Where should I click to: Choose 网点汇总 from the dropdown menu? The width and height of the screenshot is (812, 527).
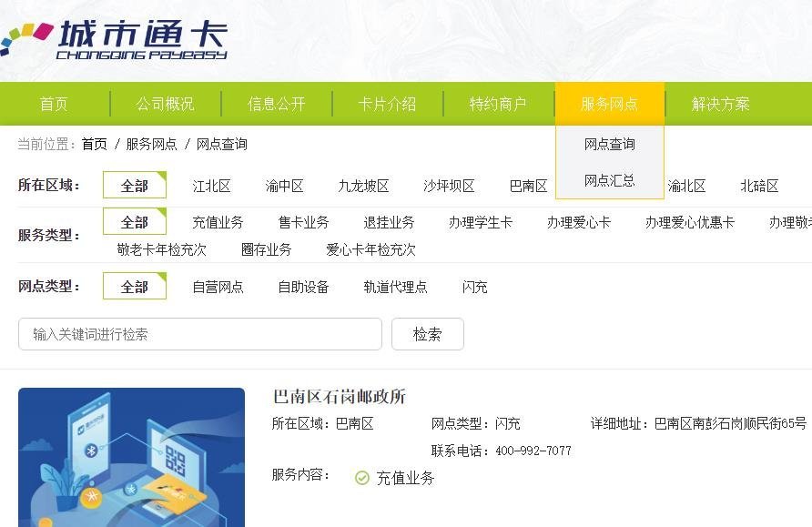click(x=609, y=180)
